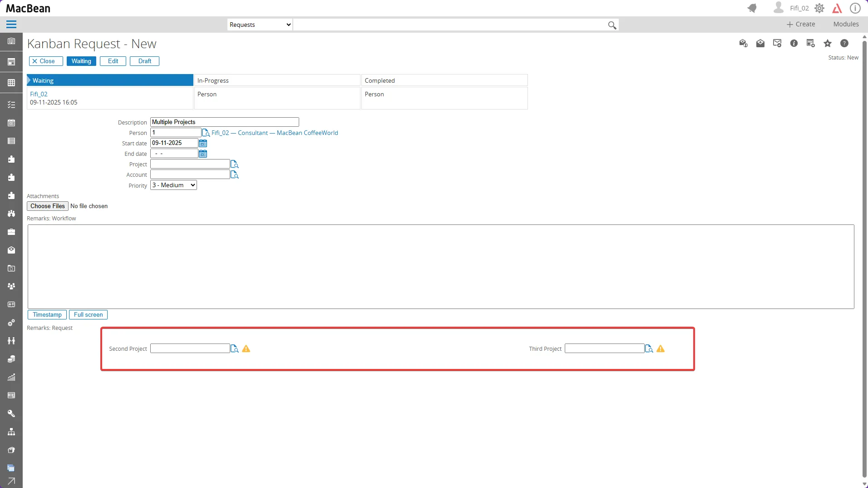Open the End date calendar picker
The height and width of the screenshot is (488, 868).
coord(203,154)
